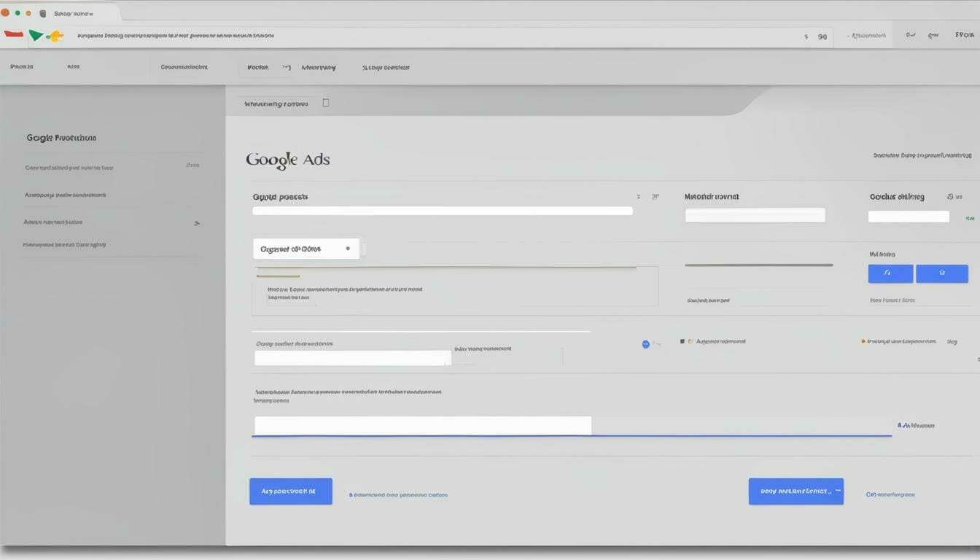
Task: Toggle the orange-dot option at far right
Action: 863,341
